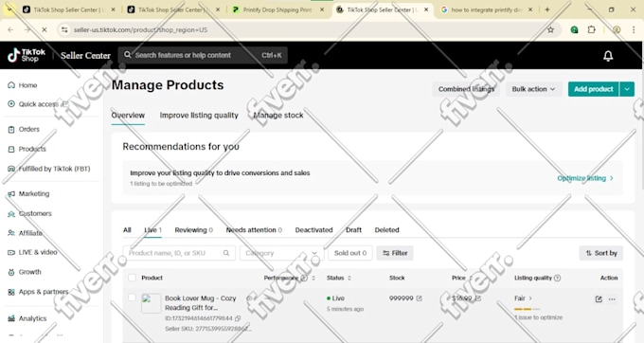Click Product name, ID, or SKU search field
This screenshot has width=644, height=343.
click(179, 253)
